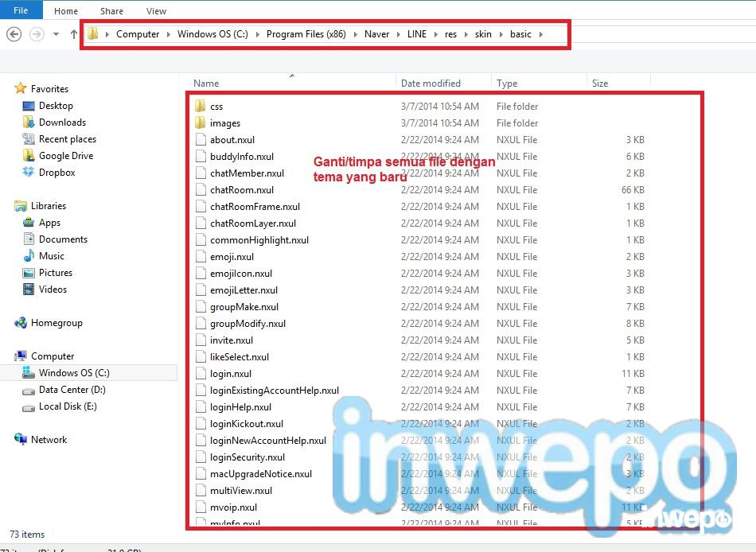Select Program Files (x86) in breadcrumb
This screenshot has height=552, width=756.
coord(306,34)
